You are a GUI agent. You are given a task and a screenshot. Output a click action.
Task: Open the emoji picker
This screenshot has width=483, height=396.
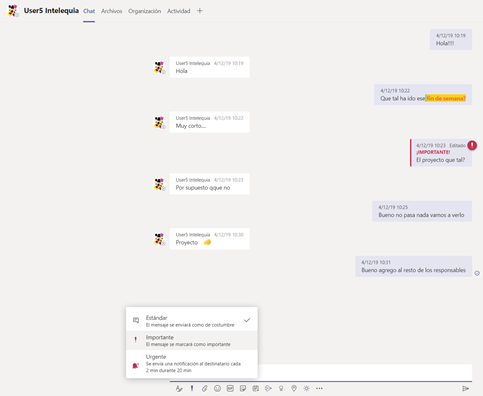coord(217,388)
